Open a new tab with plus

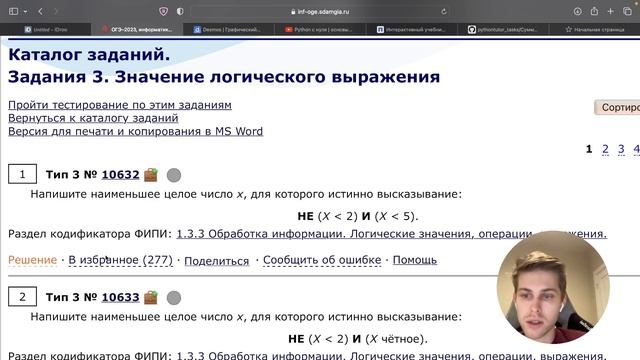click(x=611, y=11)
